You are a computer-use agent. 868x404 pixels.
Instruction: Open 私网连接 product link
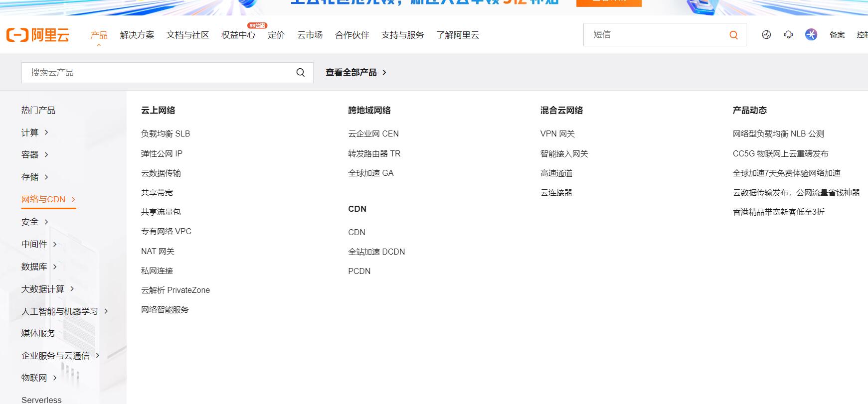click(x=157, y=270)
